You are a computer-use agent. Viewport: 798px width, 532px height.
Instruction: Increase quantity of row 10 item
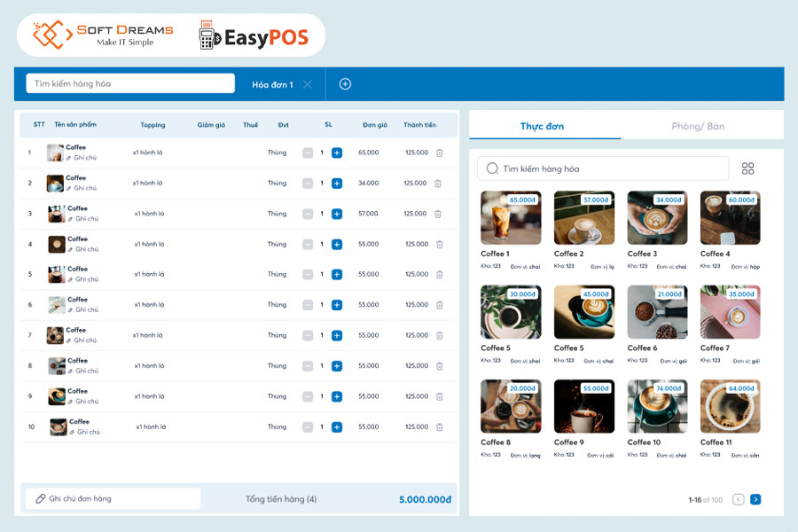[x=337, y=427]
